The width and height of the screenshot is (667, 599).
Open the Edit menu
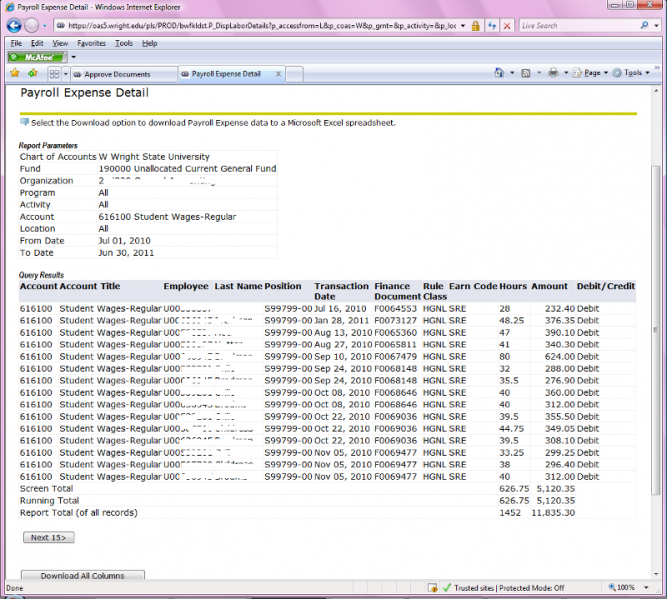coord(37,43)
